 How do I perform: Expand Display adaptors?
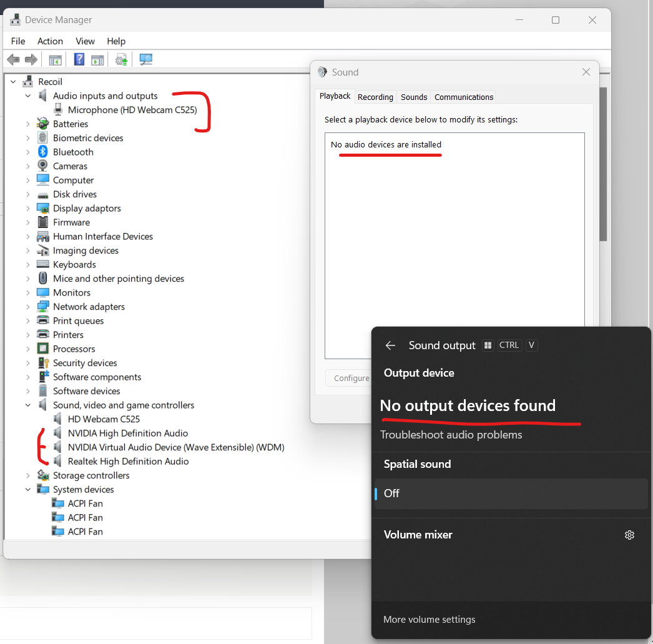pos(28,208)
